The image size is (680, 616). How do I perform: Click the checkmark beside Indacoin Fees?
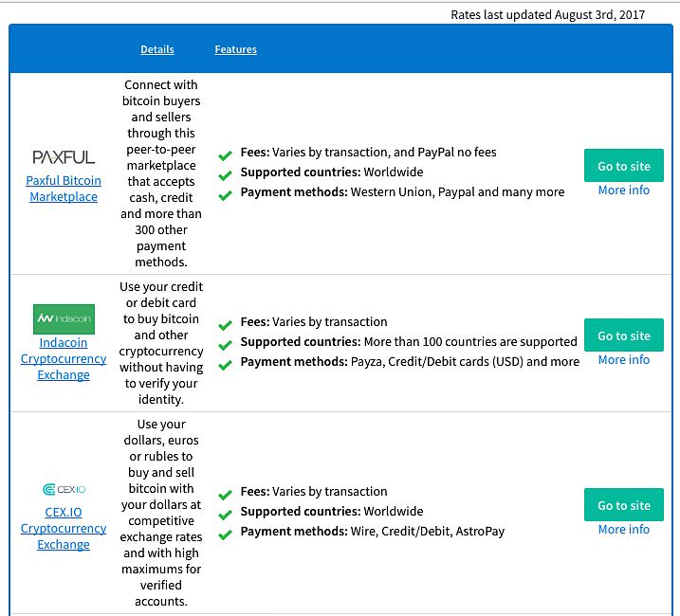click(x=225, y=325)
